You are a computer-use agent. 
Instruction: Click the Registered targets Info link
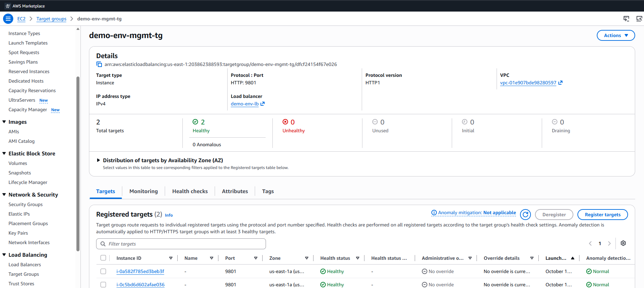click(169, 215)
